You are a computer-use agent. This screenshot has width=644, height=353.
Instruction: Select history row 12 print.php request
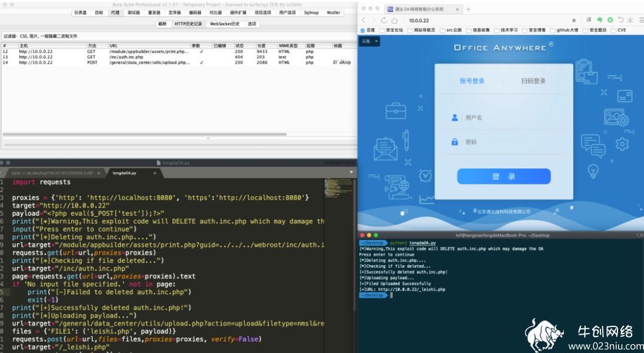pos(179,51)
